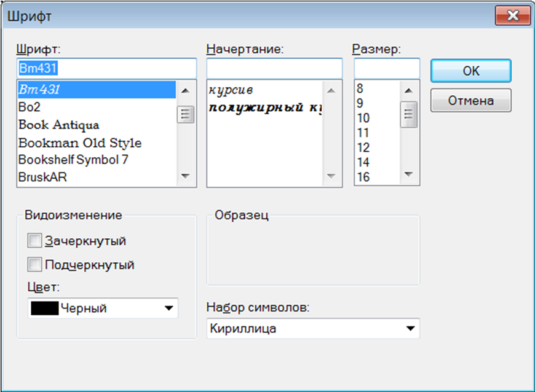Enable the Подчеркнутый checkbox
Viewport: 535px width, 392px height.
click(x=34, y=264)
